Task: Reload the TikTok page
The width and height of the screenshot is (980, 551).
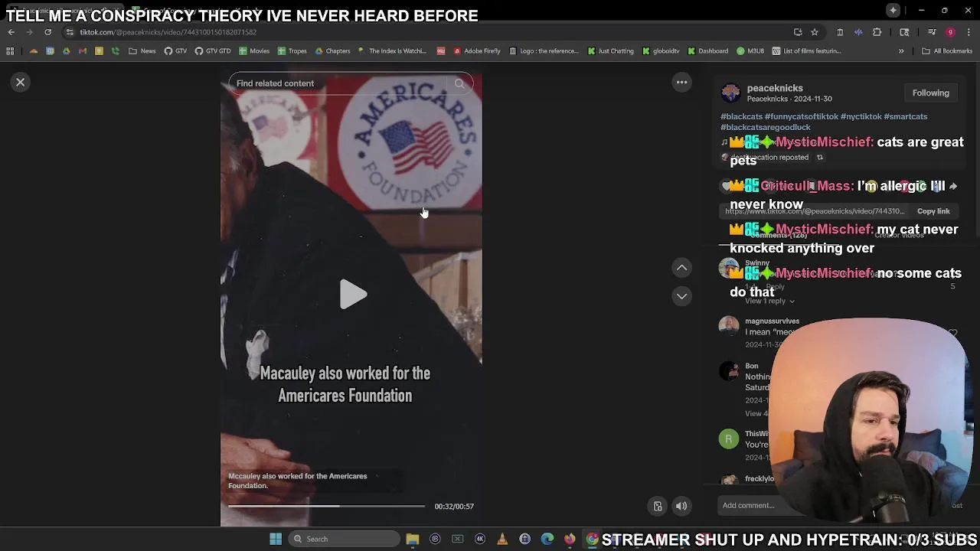Action: (x=47, y=32)
